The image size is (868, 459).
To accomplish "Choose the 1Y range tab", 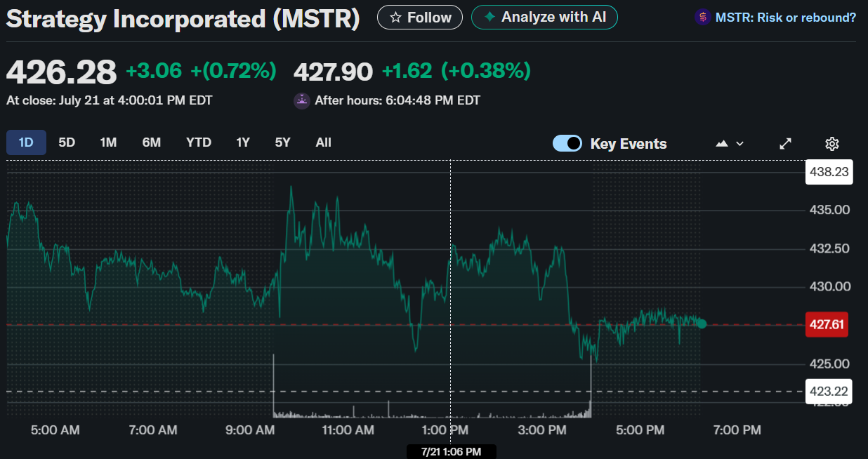I will [x=243, y=142].
